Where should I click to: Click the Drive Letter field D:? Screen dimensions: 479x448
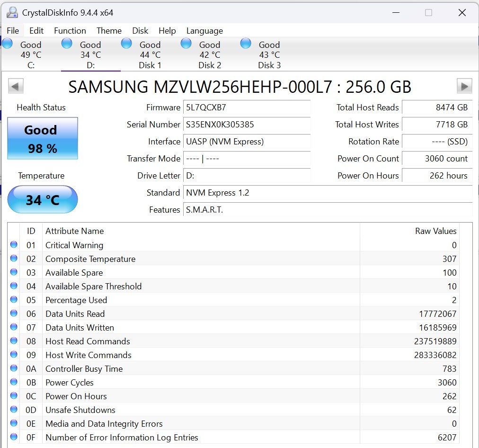(247, 176)
